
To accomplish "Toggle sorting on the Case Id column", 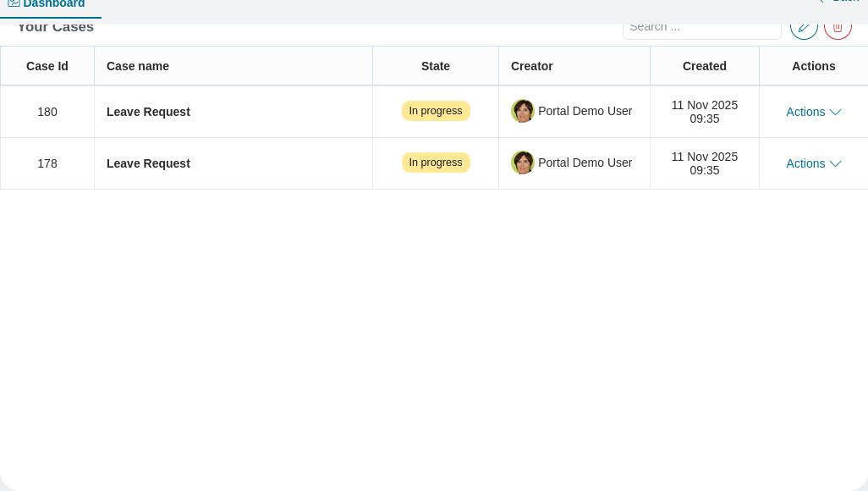I will click(47, 66).
